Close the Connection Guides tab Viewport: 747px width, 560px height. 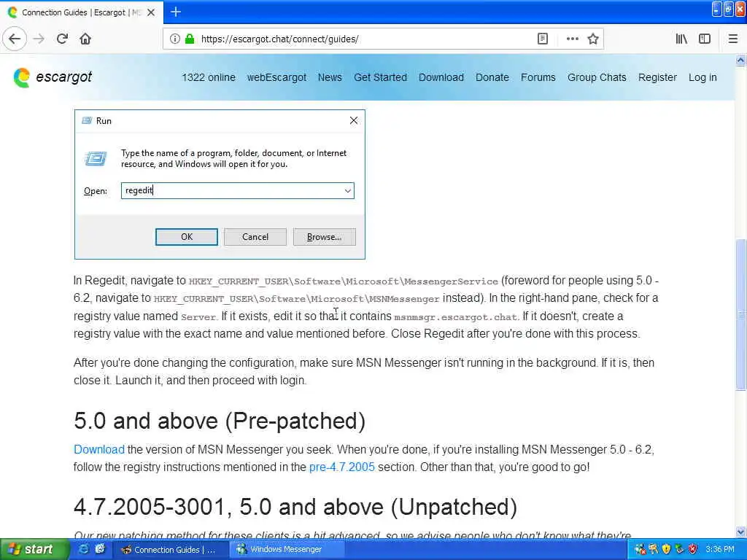tap(151, 12)
